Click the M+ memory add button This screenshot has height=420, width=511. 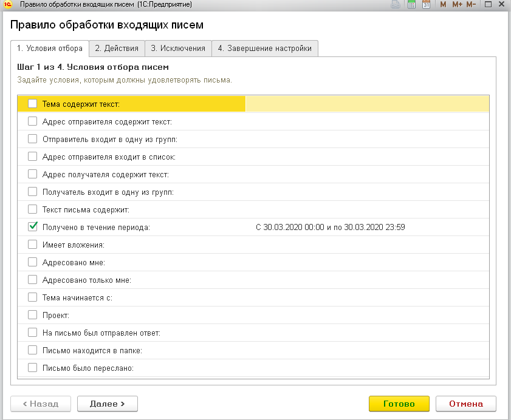[457, 4]
